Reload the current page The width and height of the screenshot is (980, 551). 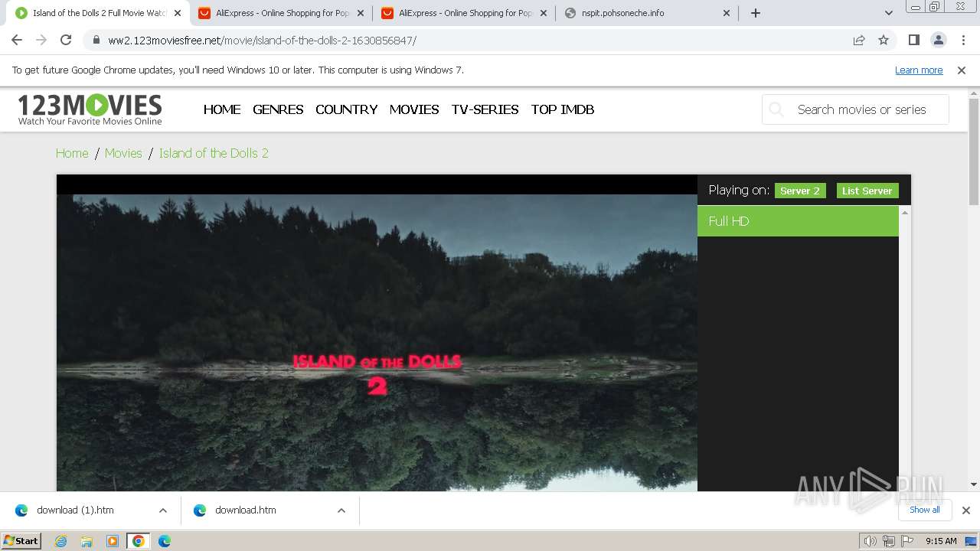coord(66,40)
